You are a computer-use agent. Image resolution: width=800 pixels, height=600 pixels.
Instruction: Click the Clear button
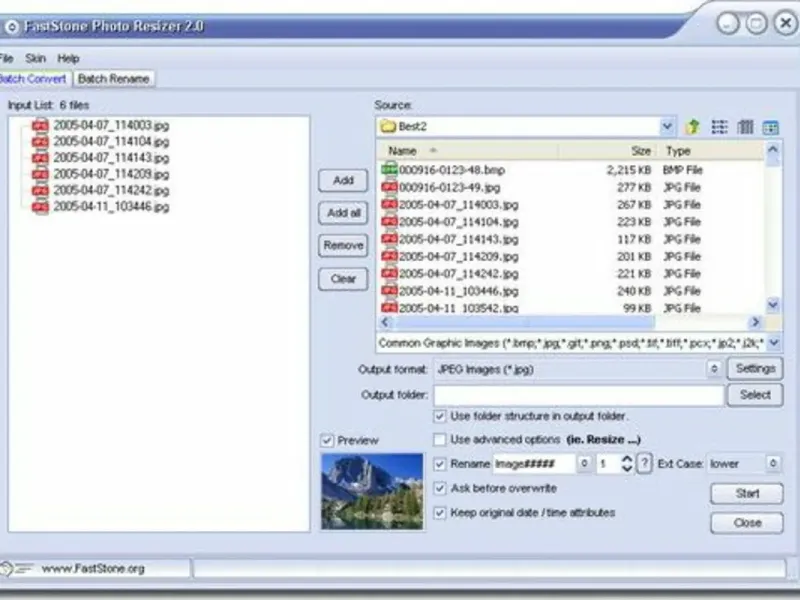343,279
